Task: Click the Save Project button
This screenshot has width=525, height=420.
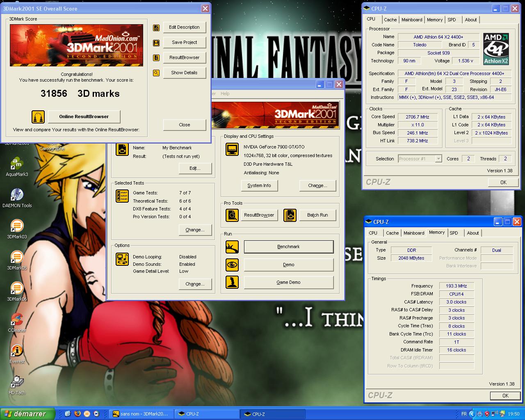Action: point(185,43)
